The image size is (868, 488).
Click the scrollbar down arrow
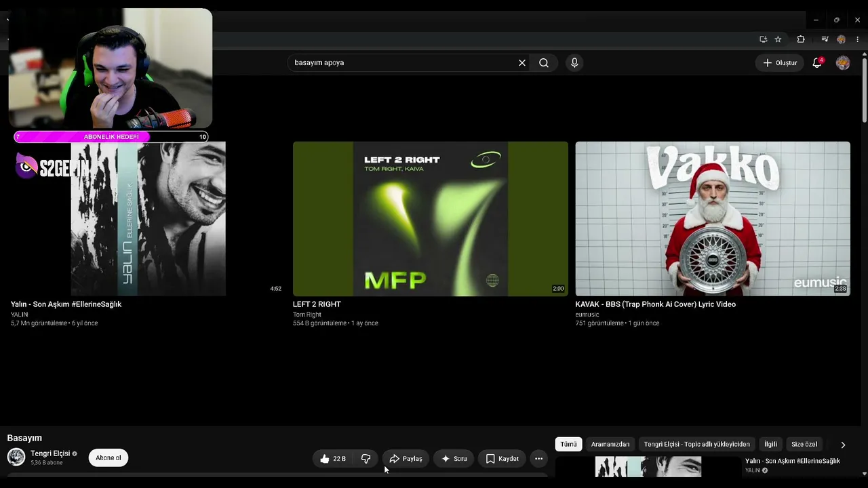tap(864, 474)
